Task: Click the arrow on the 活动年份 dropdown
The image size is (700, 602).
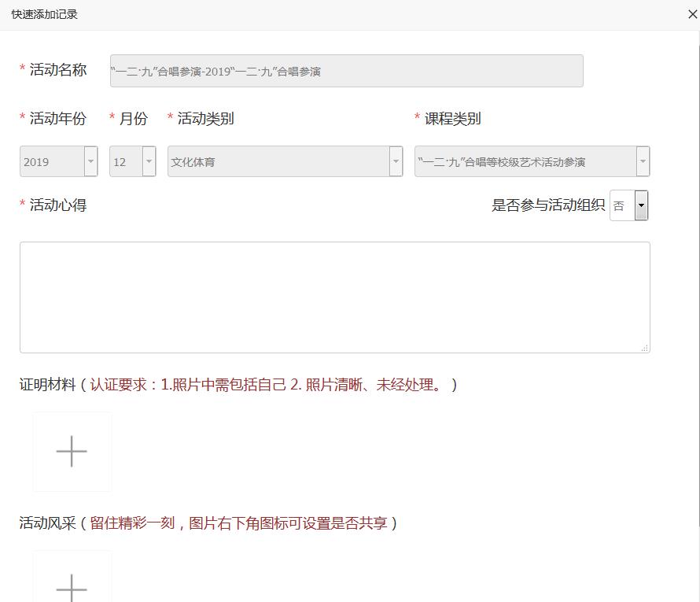Action: [x=91, y=162]
